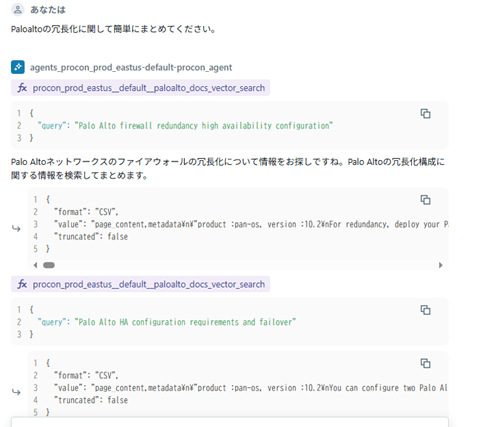Click the return arrow icon beside the first CSV result
Image resolution: width=496 pixels, height=427 pixels.
(x=16, y=228)
